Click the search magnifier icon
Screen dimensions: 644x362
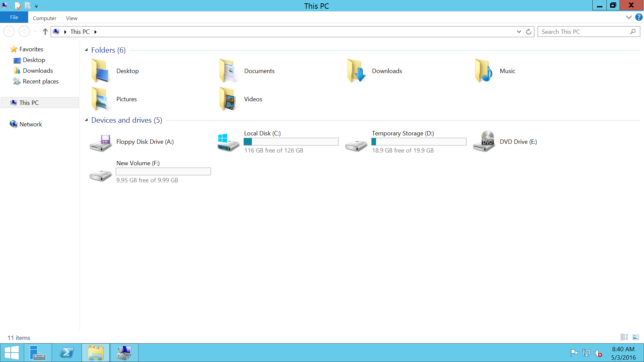pos(633,32)
